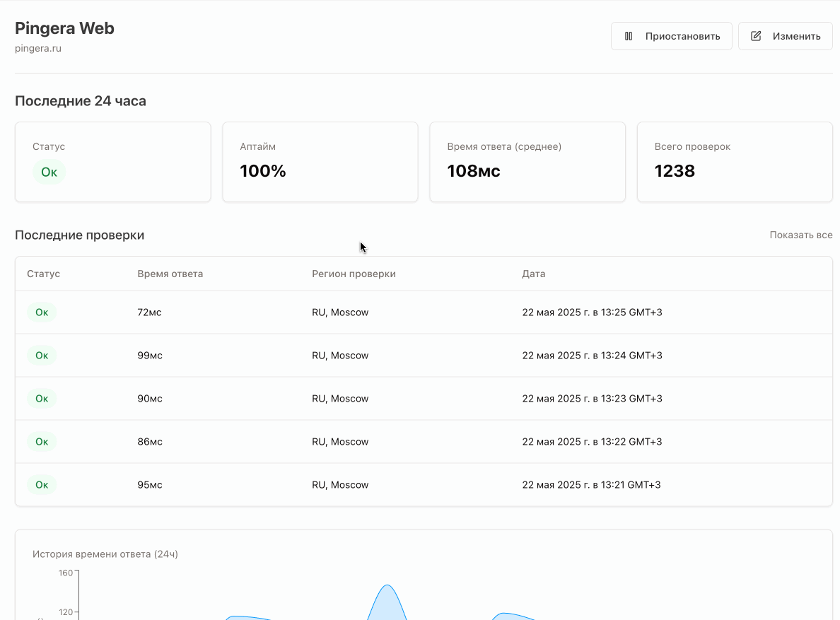
Task: Click the pingera.ru domain text
Action: tap(38, 48)
